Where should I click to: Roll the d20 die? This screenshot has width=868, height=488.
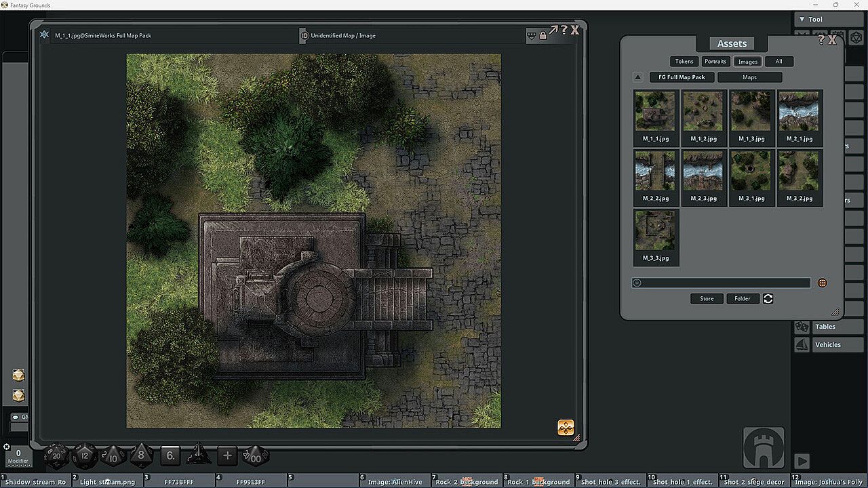(56, 456)
